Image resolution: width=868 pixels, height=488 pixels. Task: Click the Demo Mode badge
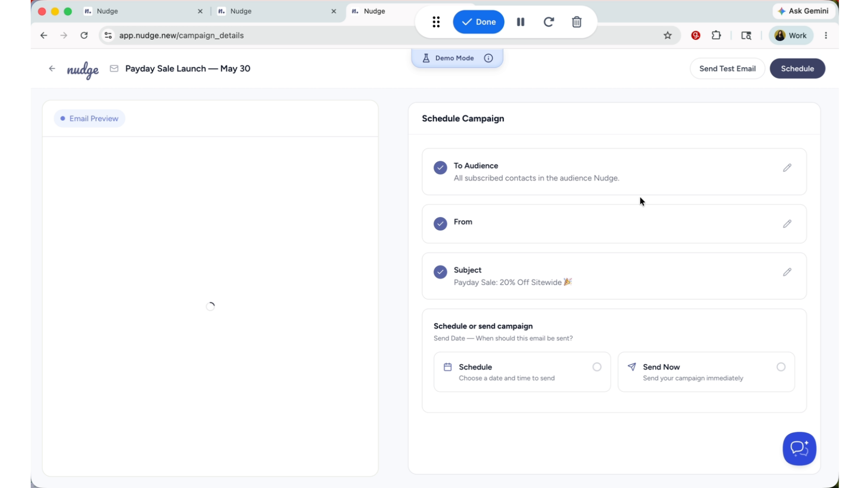[457, 58]
